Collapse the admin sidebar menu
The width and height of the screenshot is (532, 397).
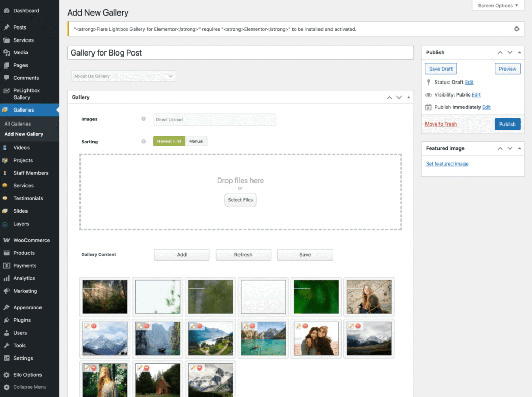point(30,387)
